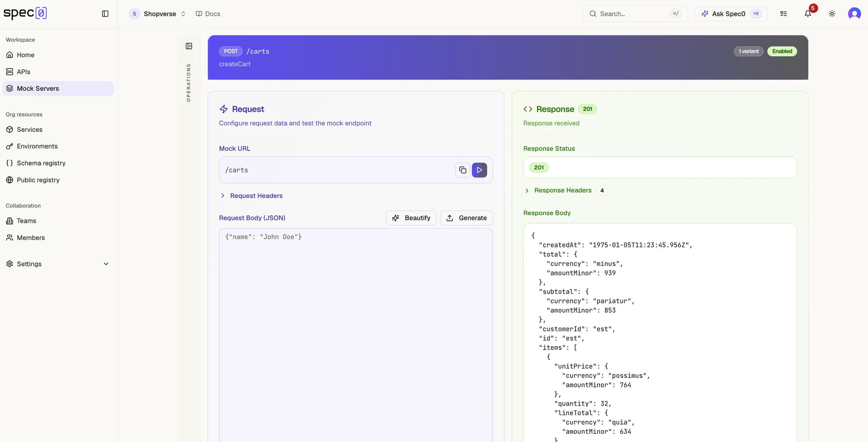868x442 pixels.
Task: Collapse the left sidebar panel
Action: point(105,14)
